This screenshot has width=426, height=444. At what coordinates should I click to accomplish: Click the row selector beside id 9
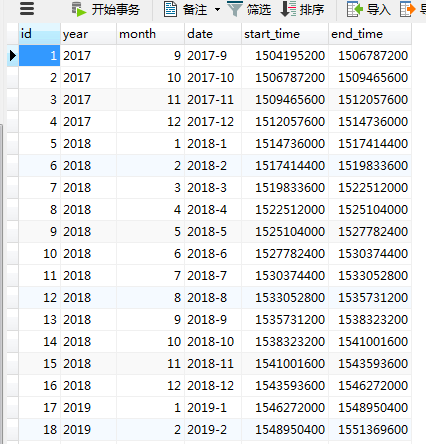point(13,232)
